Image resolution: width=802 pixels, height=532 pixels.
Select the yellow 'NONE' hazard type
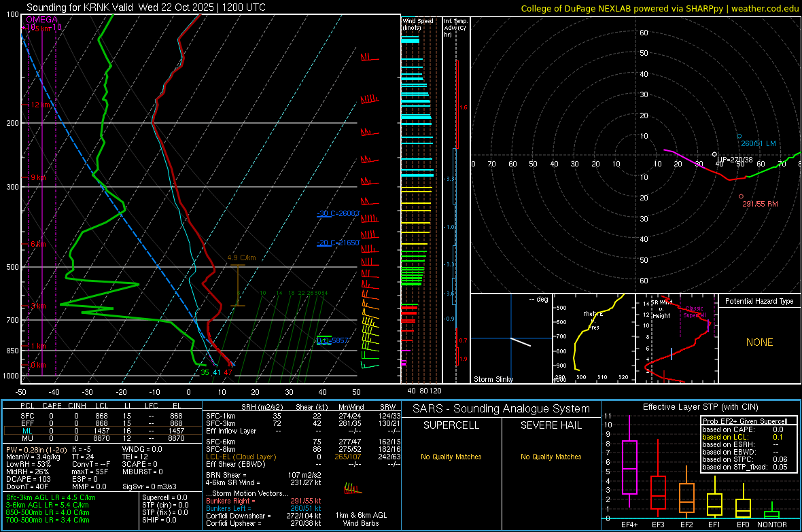759,342
